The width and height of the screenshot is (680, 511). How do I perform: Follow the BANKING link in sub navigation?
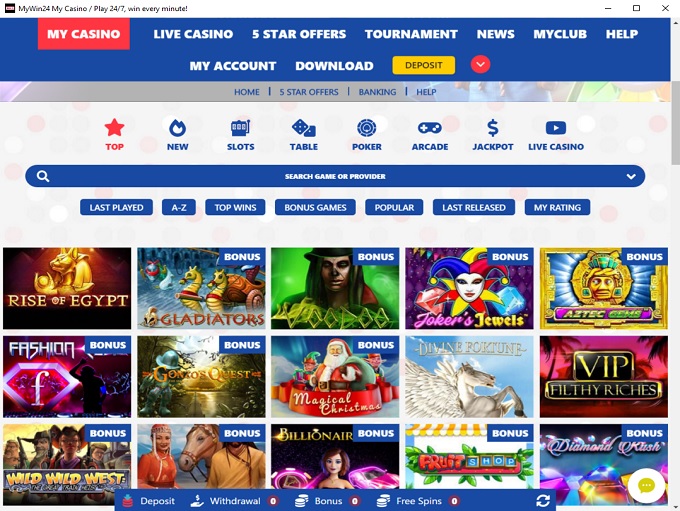377,92
